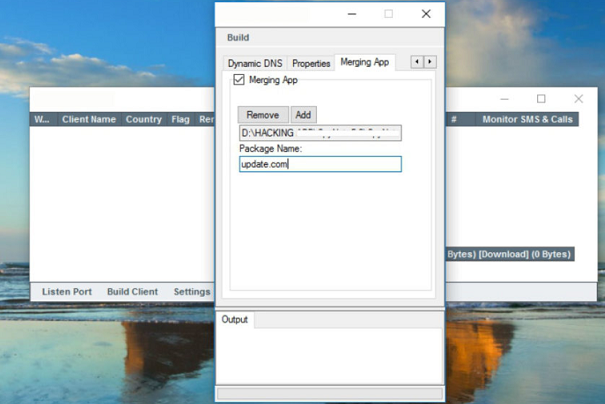
Task: Minimize the Build dialog window
Action: (352, 14)
